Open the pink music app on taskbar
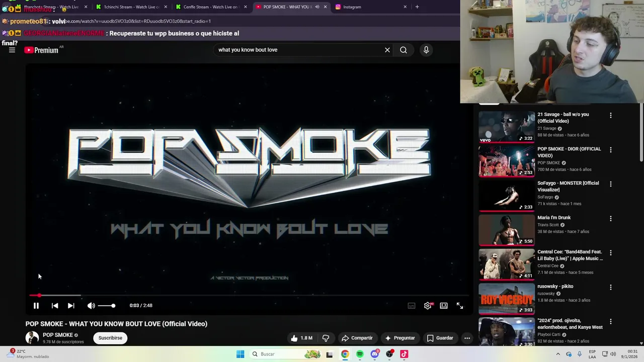Screen dimensions: 644x362 [x=404, y=354]
